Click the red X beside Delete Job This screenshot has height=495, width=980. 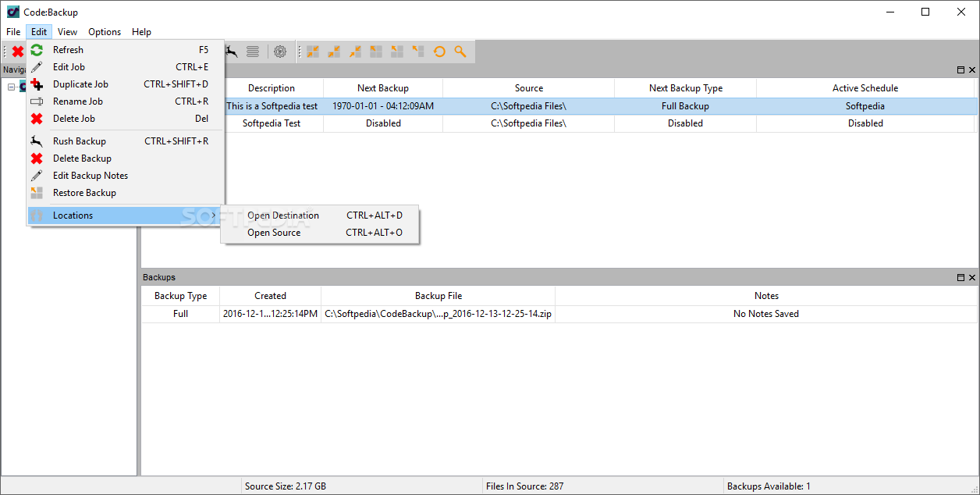[x=37, y=119]
